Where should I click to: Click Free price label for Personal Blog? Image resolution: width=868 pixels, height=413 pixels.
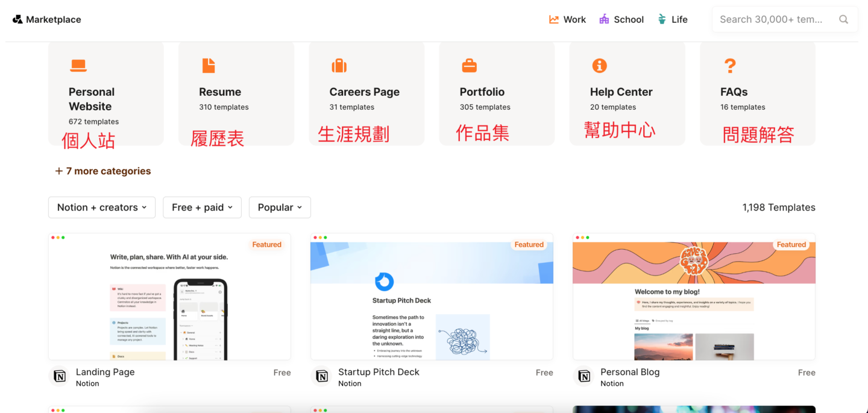point(807,373)
